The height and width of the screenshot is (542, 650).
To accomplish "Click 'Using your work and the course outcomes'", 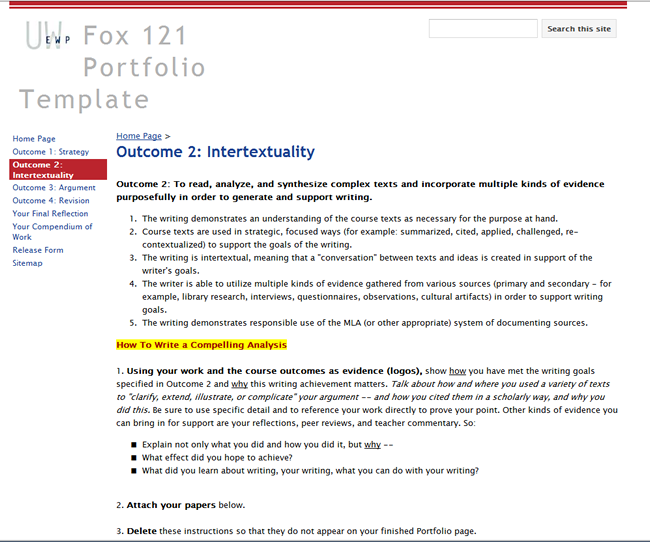I will 274,371.
